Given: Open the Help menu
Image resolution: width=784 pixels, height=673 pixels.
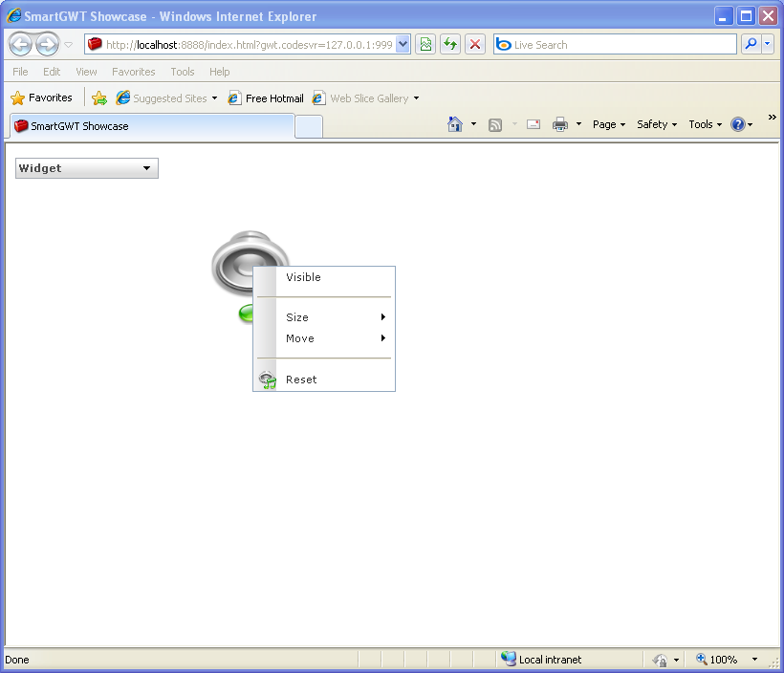Looking at the screenshot, I should pyautogui.click(x=220, y=72).
